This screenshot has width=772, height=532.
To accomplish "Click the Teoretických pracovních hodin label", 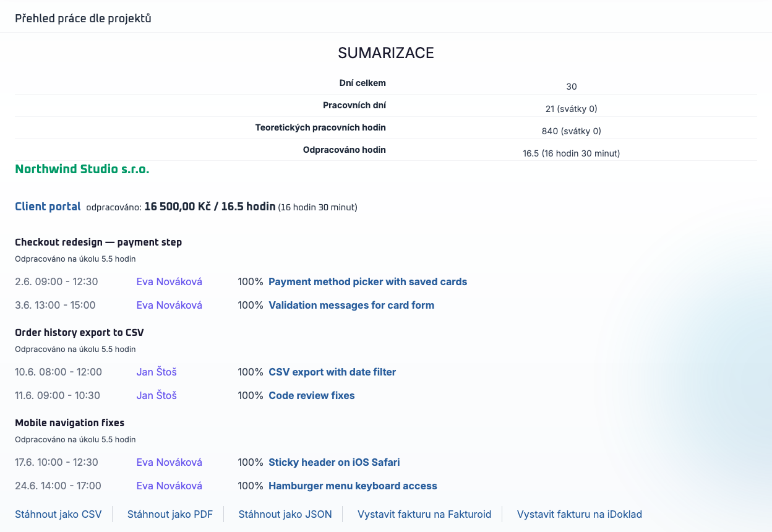I will coord(320,128).
